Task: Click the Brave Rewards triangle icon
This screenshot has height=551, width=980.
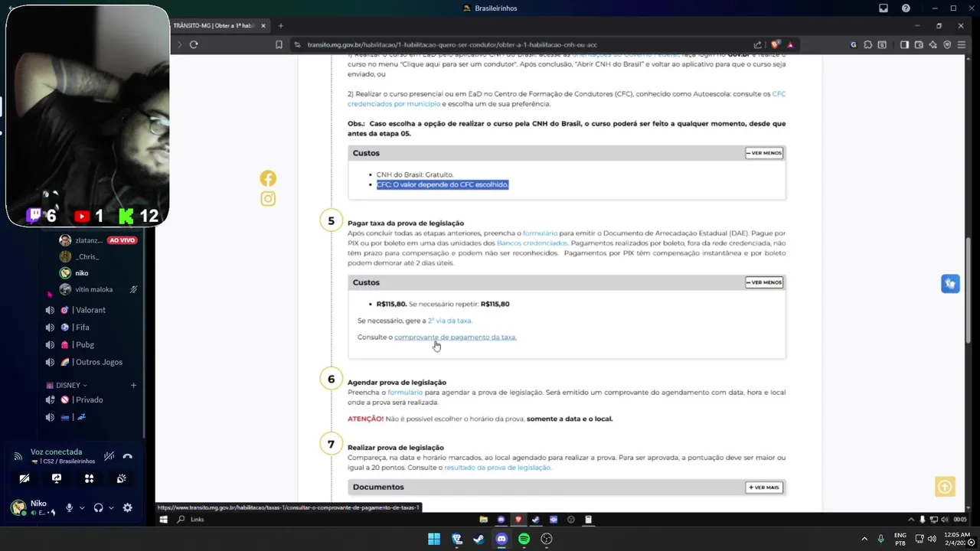Action: click(790, 44)
